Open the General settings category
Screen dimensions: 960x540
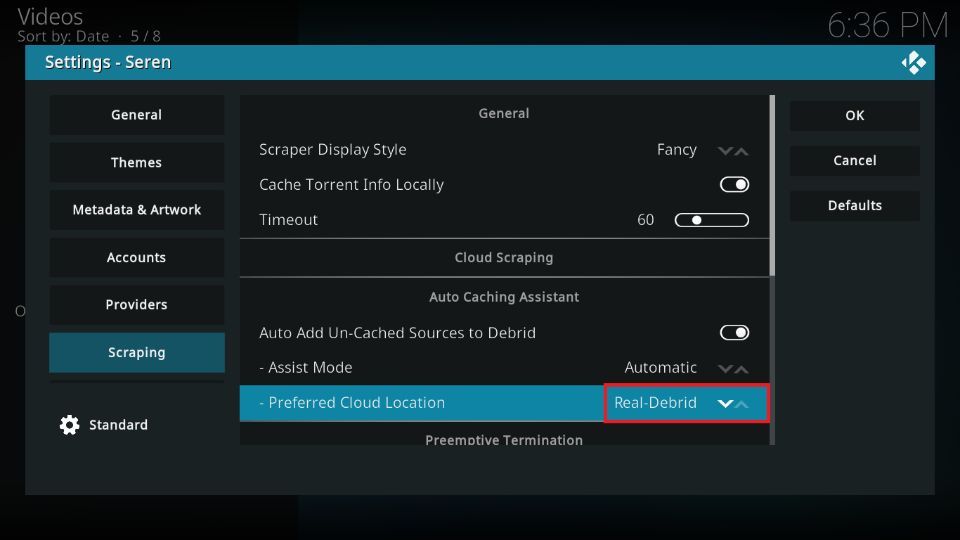coord(137,114)
